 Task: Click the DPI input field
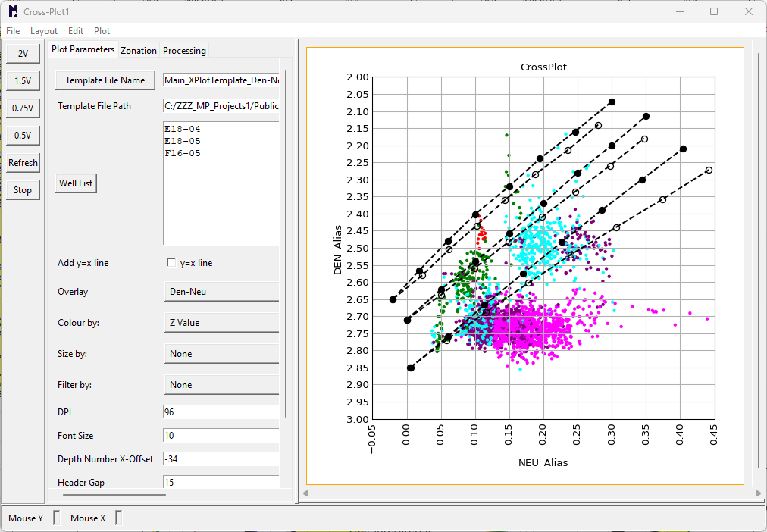(221, 412)
